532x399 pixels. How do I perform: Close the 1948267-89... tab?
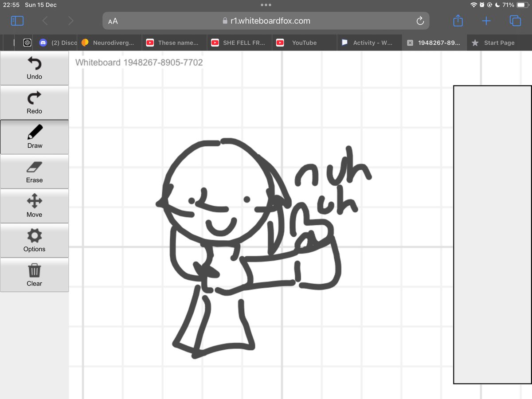click(x=410, y=43)
